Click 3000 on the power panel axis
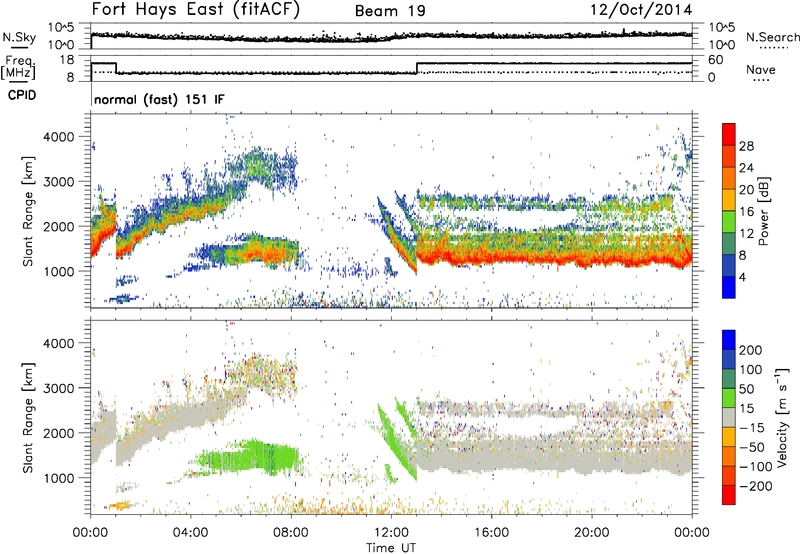 58,182
